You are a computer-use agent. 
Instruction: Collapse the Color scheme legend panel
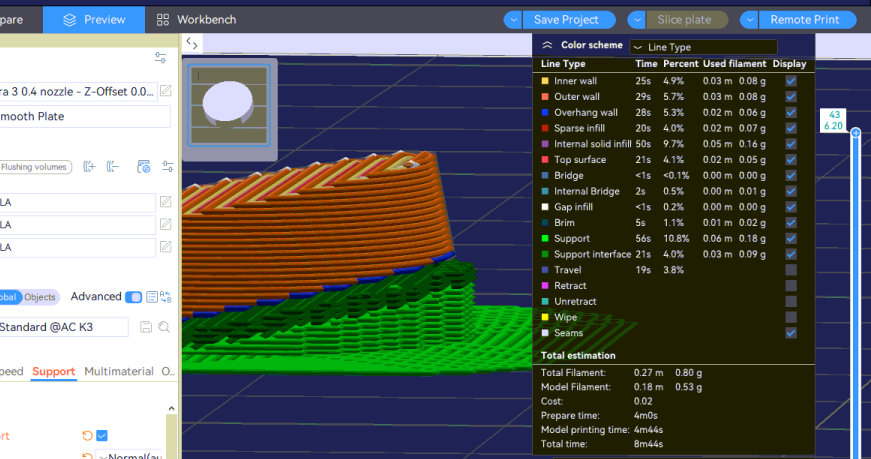(547, 46)
